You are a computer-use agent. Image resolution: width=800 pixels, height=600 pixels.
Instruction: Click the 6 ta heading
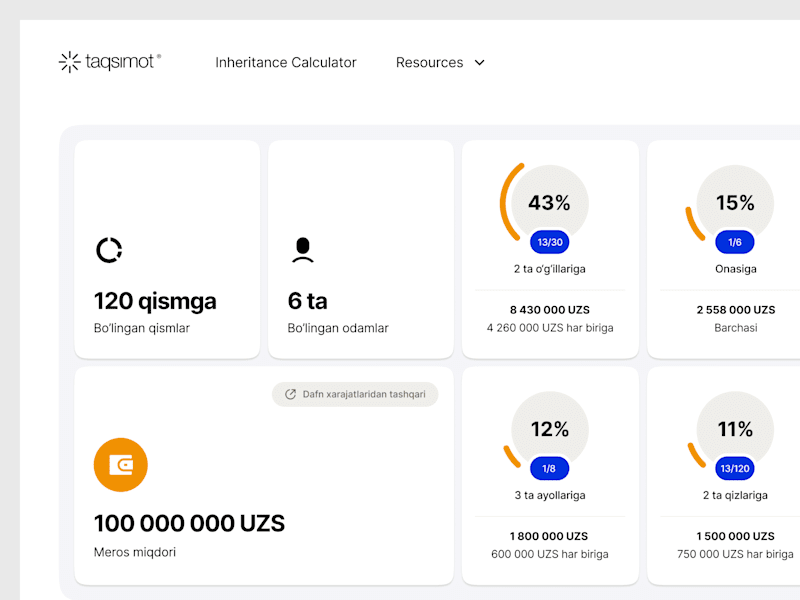click(308, 301)
